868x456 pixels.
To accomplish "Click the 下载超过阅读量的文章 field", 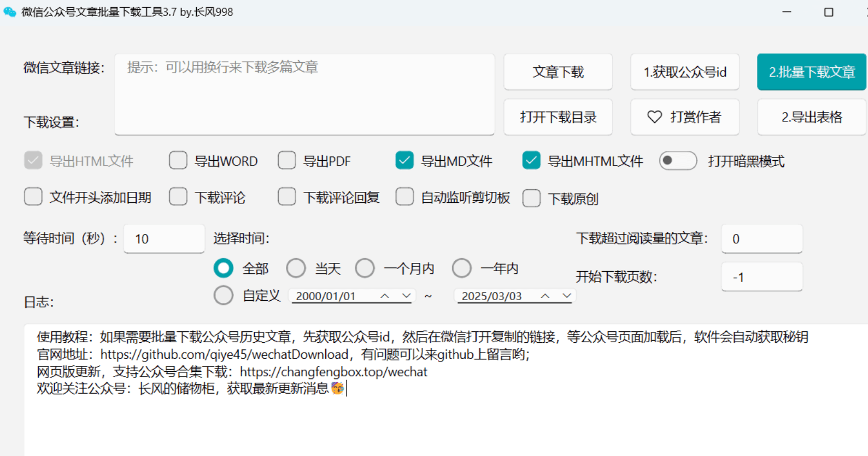I will 762,239.
